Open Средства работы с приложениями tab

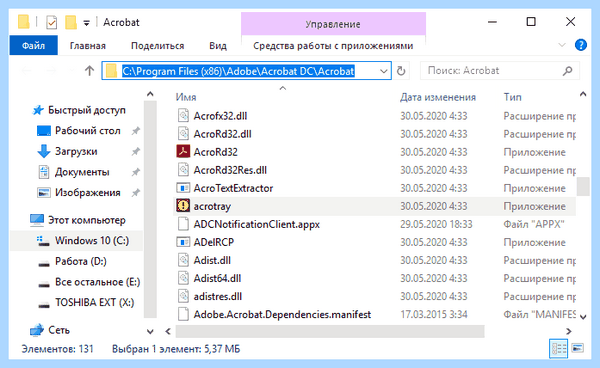pos(333,46)
